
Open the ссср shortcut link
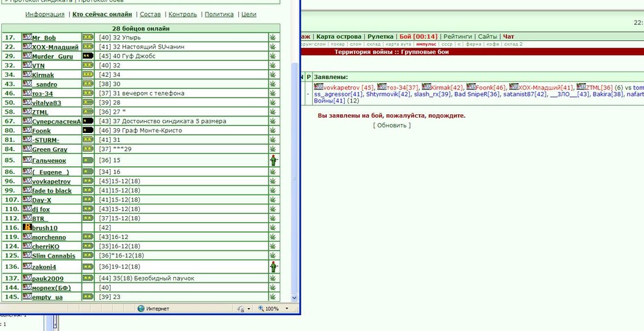(x=447, y=44)
